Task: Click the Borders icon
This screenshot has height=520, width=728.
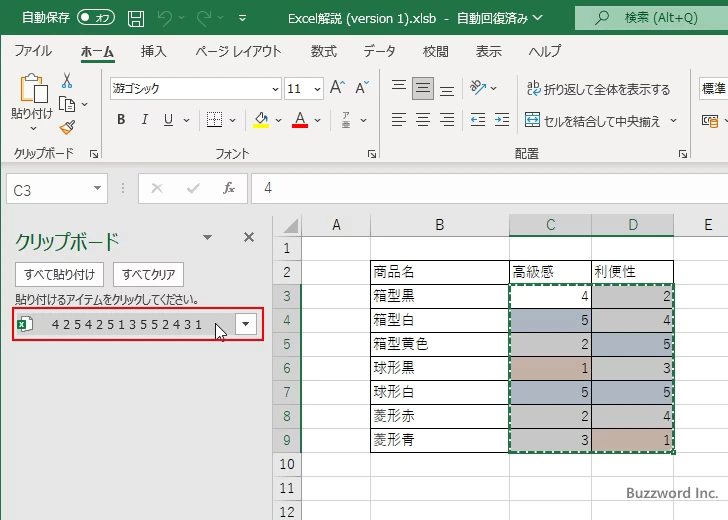Action: 214,120
